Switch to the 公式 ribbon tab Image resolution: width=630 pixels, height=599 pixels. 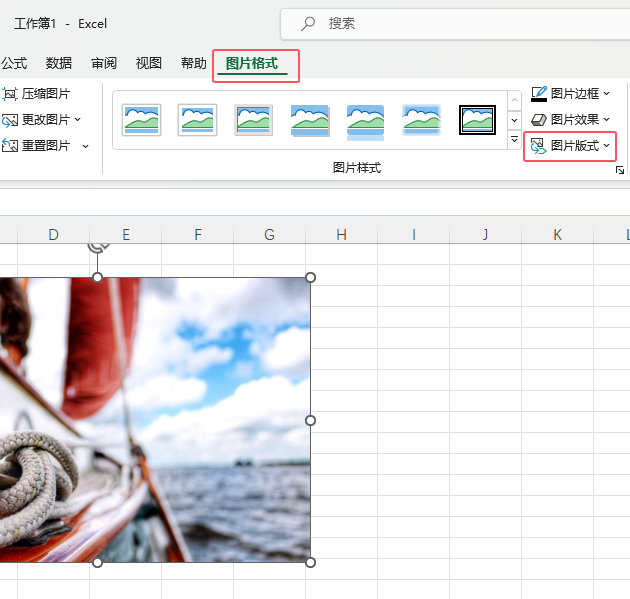(x=14, y=63)
